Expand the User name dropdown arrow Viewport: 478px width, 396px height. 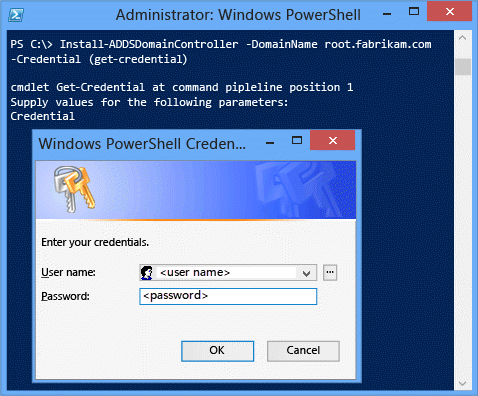[x=306, y=273]
